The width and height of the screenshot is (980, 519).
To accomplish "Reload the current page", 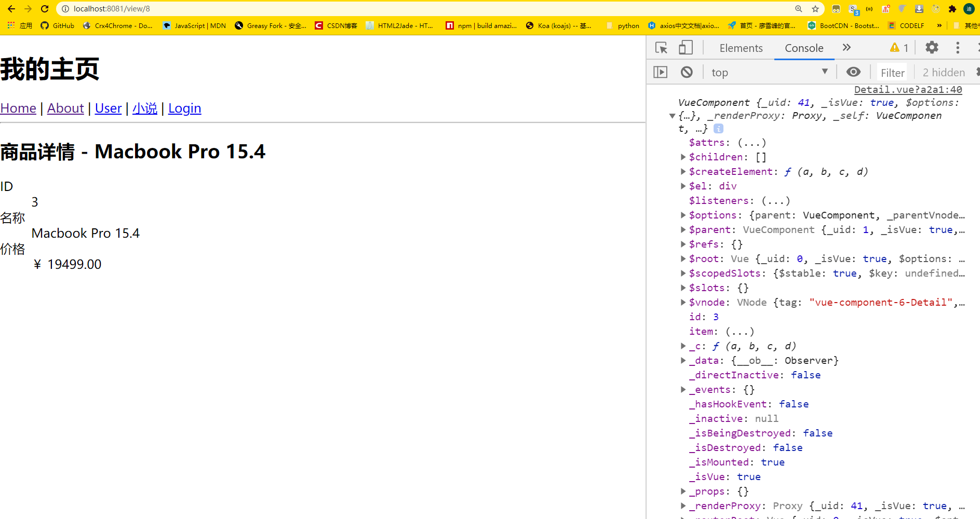I will 45,9.
